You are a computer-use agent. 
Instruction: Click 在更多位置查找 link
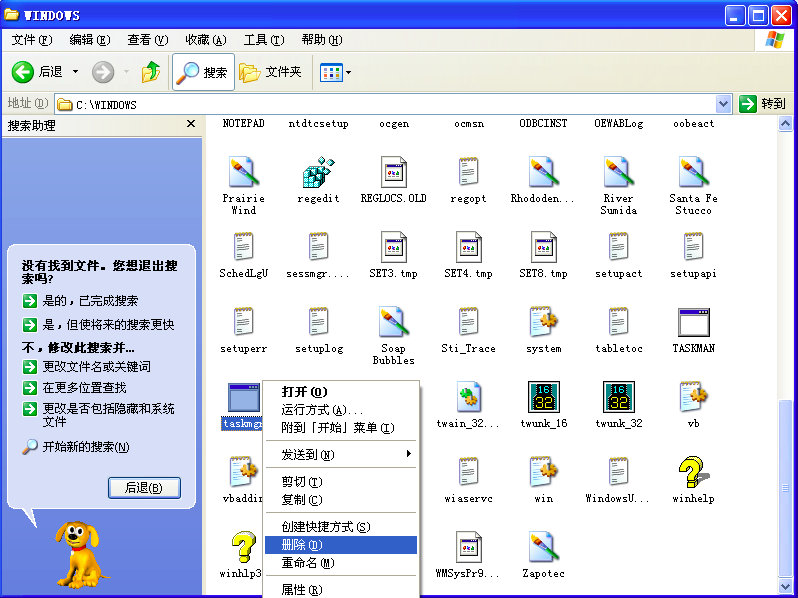74,388
